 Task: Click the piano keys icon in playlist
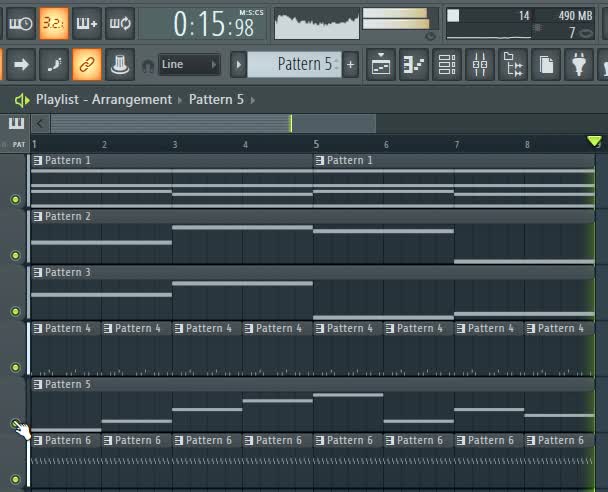(16, 123)
